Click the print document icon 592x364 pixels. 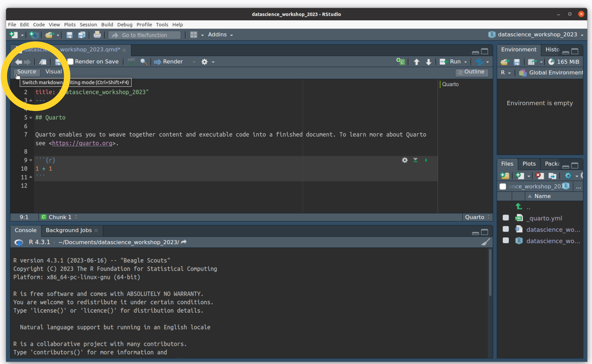[x=97, y=35]
